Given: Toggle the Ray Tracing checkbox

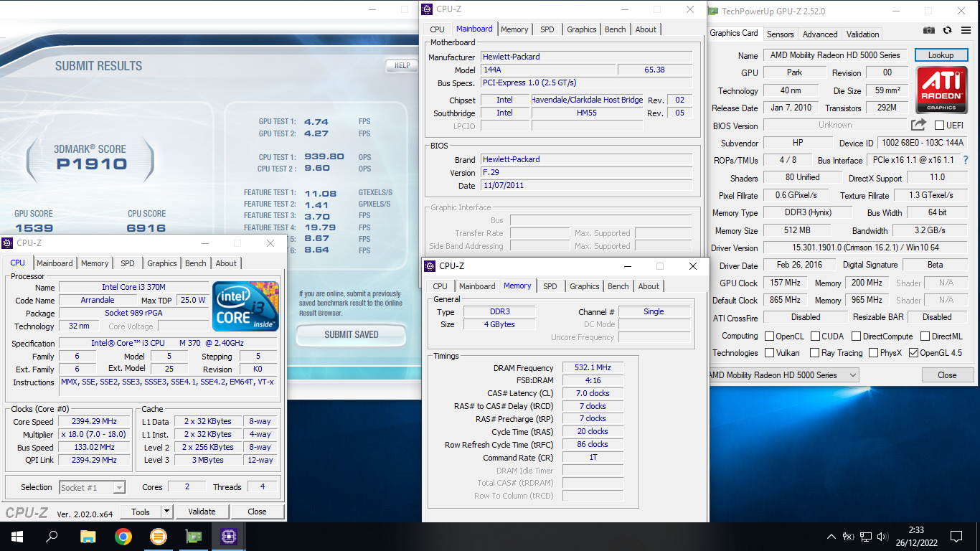Looking at the screenshot, I should 814,353.
